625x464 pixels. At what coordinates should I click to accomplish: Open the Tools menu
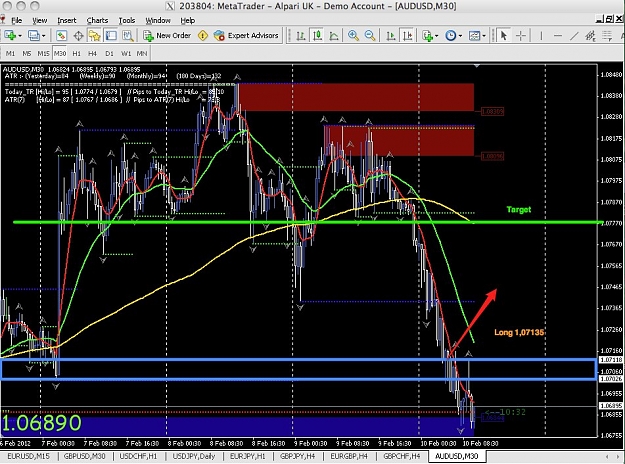127,20
